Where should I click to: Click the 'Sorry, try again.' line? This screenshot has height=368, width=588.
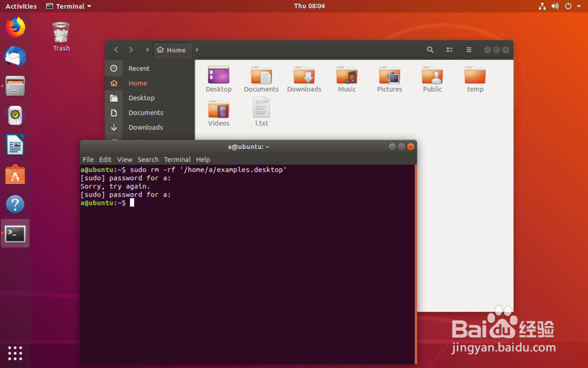[x=115, y=186]
